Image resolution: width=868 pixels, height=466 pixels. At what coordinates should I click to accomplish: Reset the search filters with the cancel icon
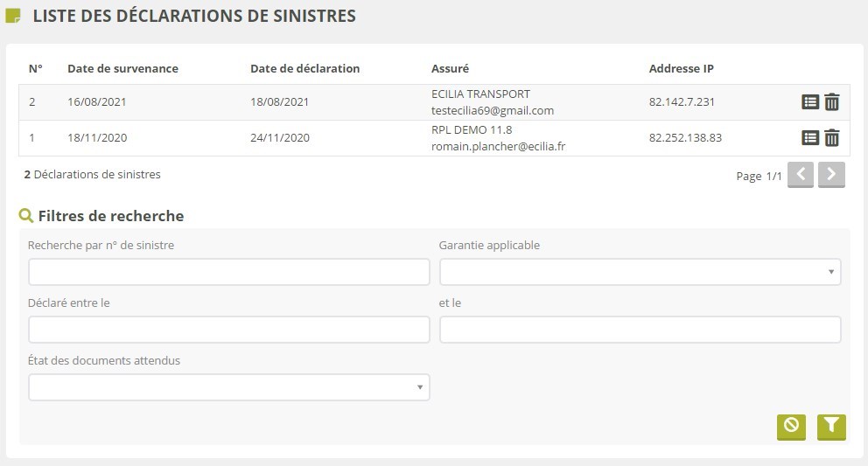click(x=791, y=426)
